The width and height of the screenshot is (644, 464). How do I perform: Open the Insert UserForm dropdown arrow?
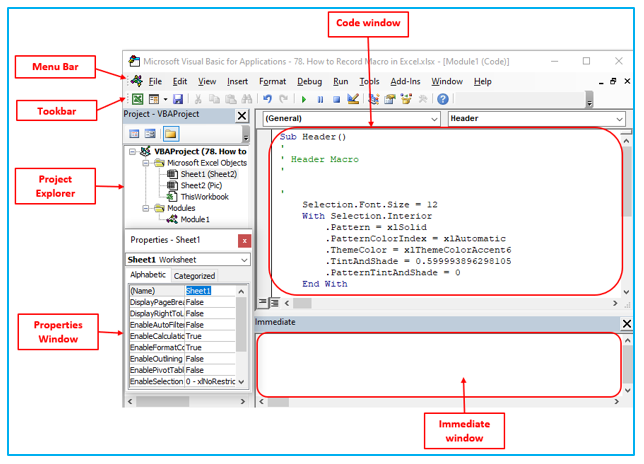coord(166,99)
